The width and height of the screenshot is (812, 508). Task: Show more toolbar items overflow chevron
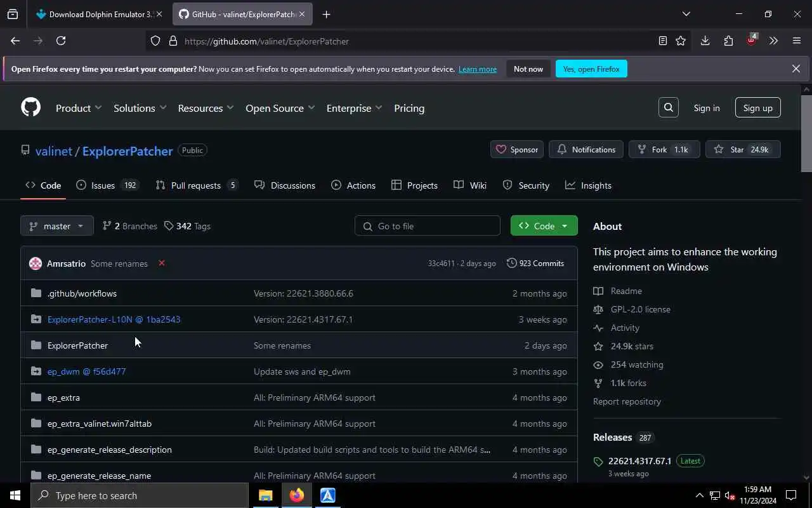click(773, 41)
